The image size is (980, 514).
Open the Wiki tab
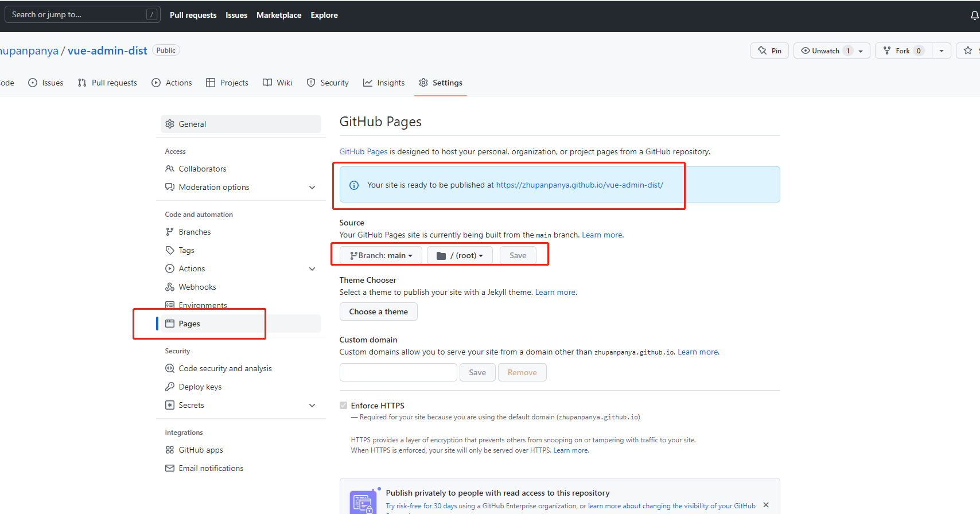278,83
